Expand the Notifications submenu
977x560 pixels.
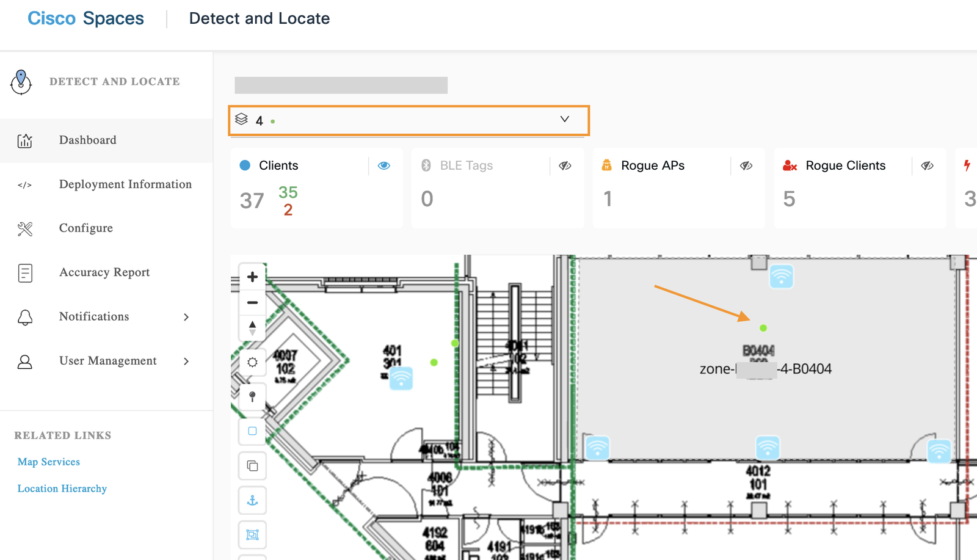[186, 317]
